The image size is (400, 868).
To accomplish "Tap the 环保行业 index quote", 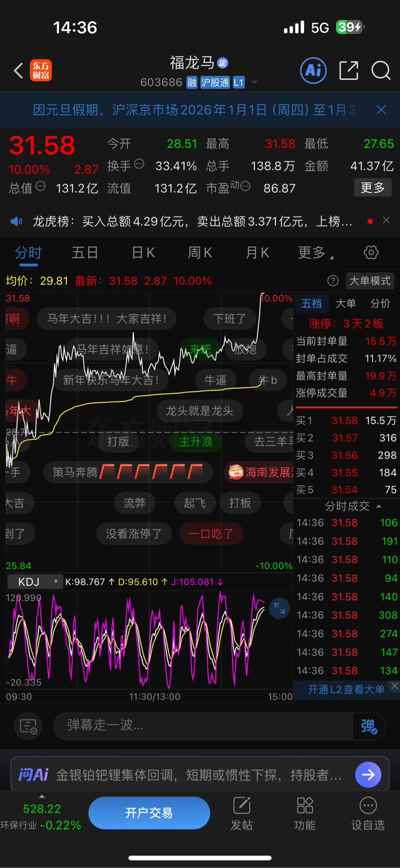I will pyautogui.click(x=41, y=817).
